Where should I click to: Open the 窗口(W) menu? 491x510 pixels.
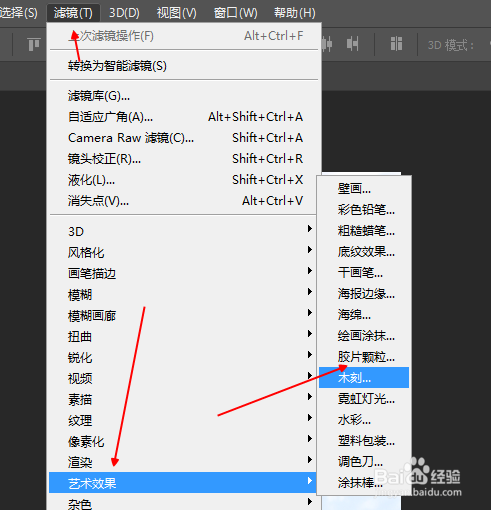tap(236, 13)
